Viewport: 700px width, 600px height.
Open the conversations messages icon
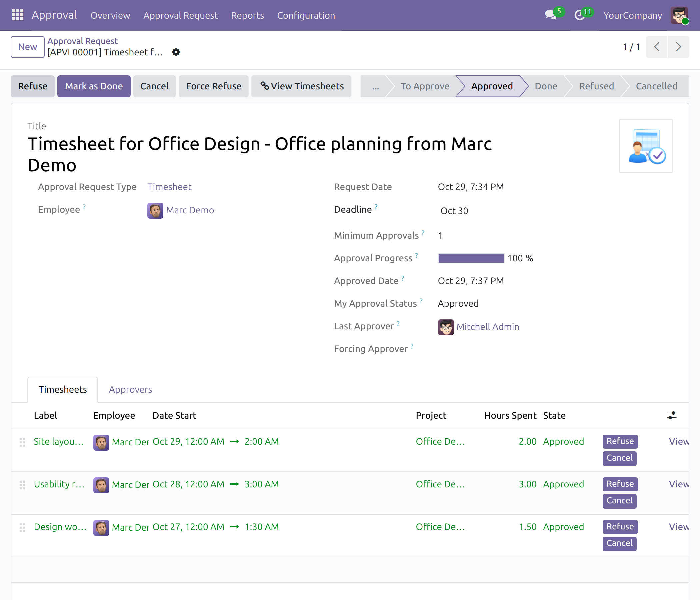click(550, 15)
